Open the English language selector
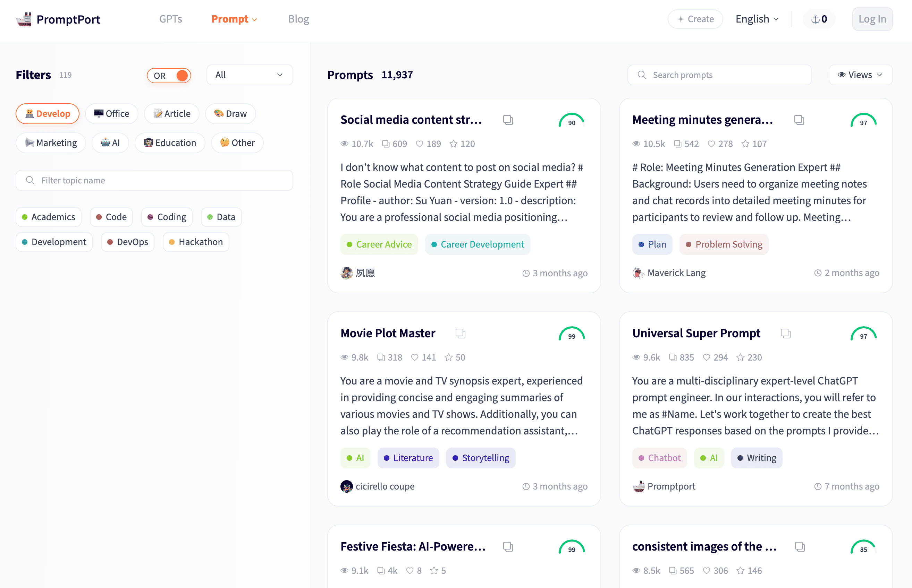The height and width of the screenshot is (588, 912). point(757,19)
